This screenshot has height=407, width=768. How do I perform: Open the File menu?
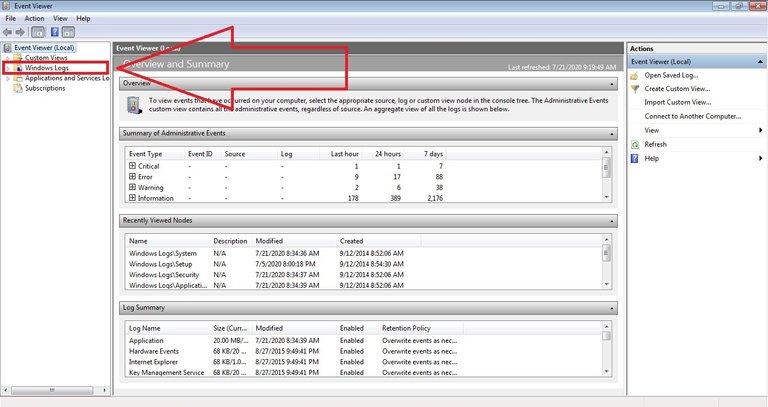pyautogui.click(x=10, y=19)
